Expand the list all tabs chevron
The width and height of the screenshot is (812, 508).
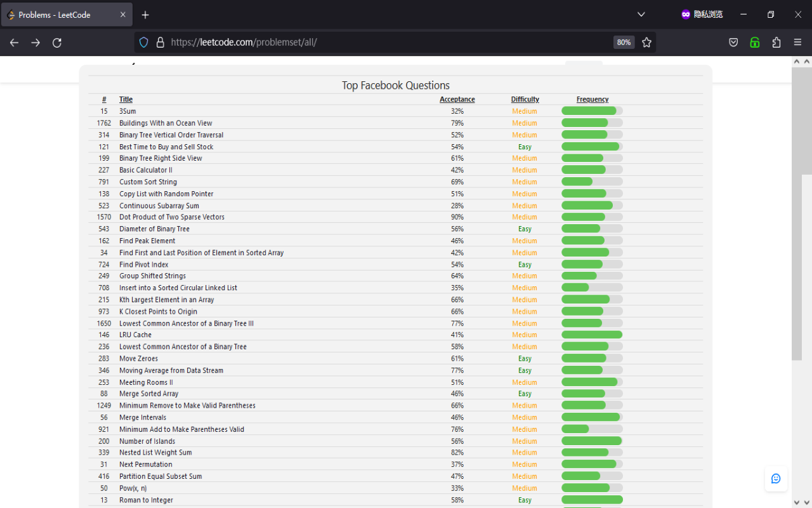coord(641,15)
